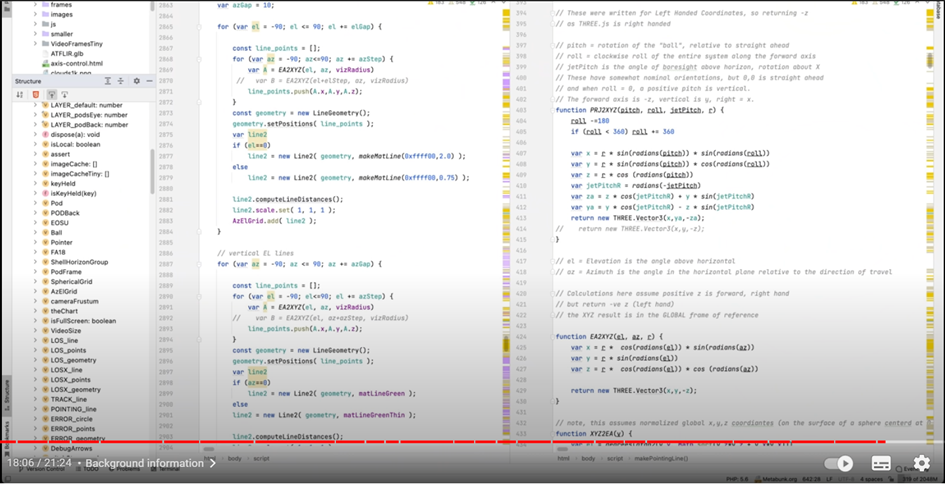Expand the frames folder
This screenshot has height=484, width=945.
click(x=35, y=4)
